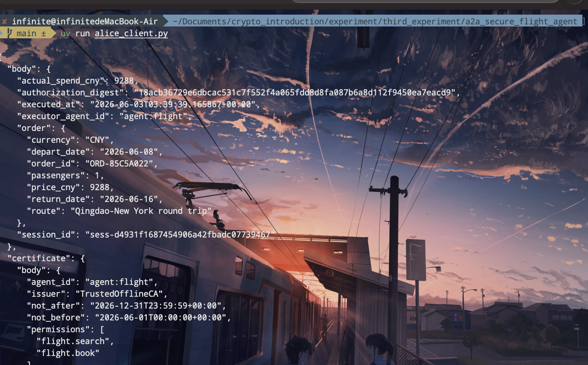Screen dimensions: 588x365
Task: Click the "executor_agent_id" key
Action: pos(63,116)
